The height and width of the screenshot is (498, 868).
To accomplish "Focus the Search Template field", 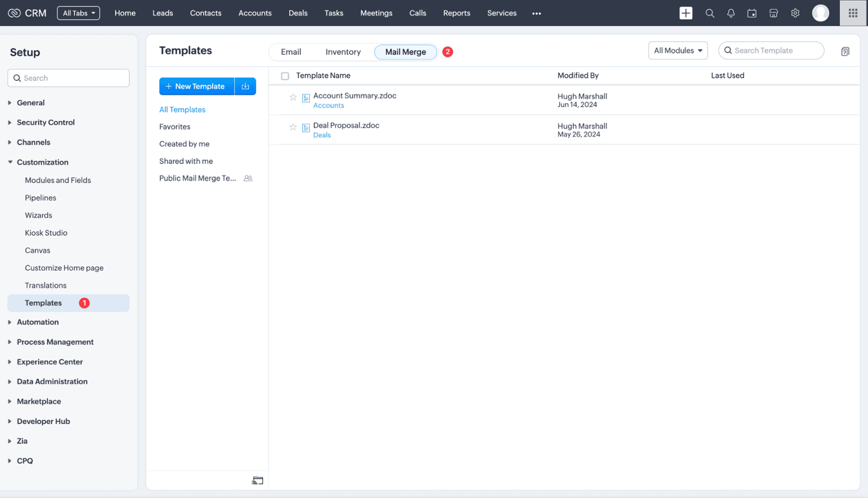I will coord(771,50).
